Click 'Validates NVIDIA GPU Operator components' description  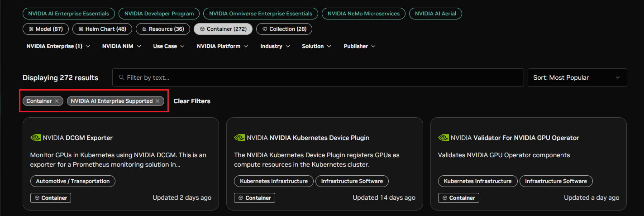tap(504, 155)
